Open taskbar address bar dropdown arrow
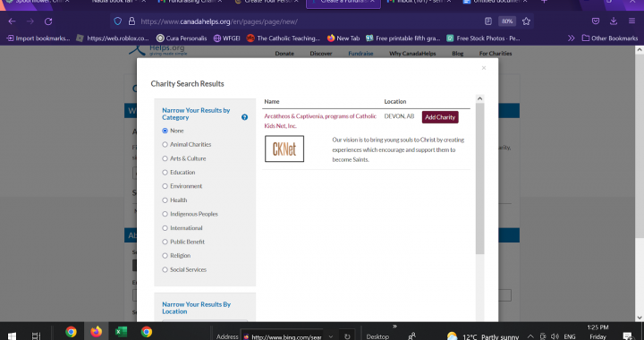This screenshot has height=340, width=644. tap(331, 336)
